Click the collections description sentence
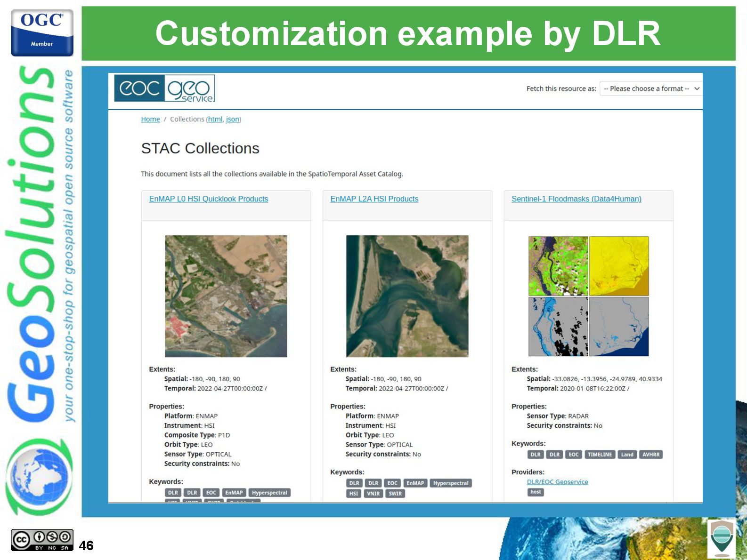This screenshot has height=560, width=747. click(x=272, y=174)
